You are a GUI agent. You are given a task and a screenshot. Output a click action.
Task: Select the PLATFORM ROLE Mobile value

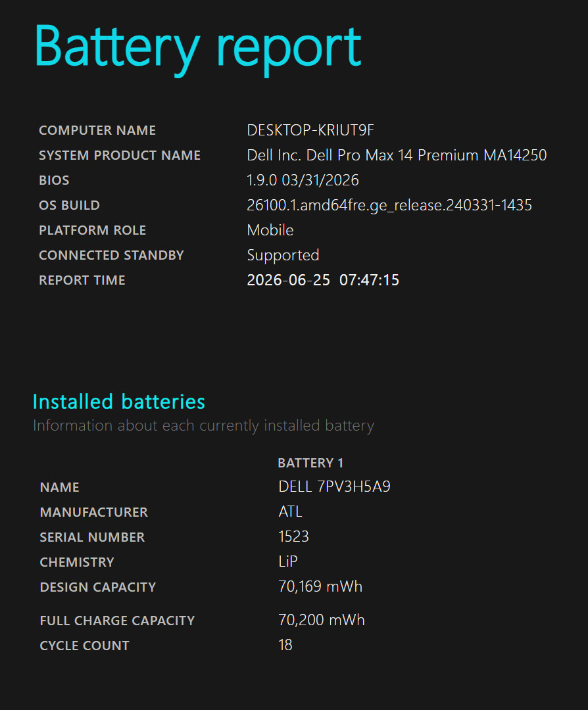pos(270,230)
